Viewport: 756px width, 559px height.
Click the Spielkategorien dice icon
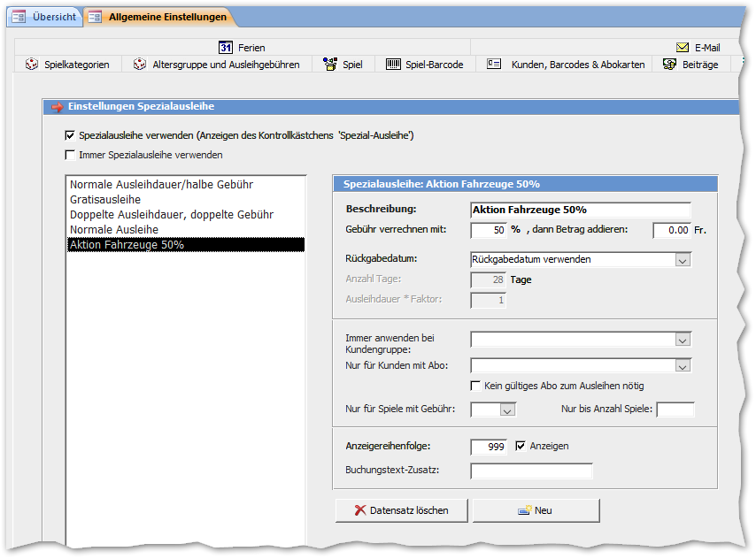tap(32, 64)
